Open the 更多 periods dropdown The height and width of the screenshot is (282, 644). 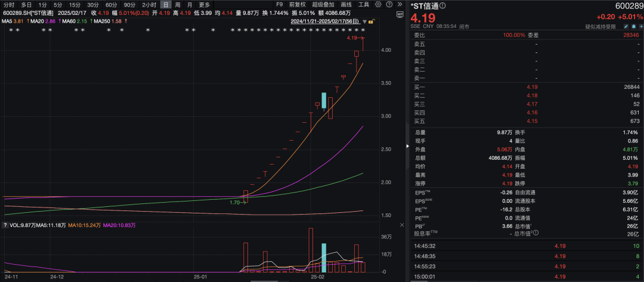coord(205,4)
